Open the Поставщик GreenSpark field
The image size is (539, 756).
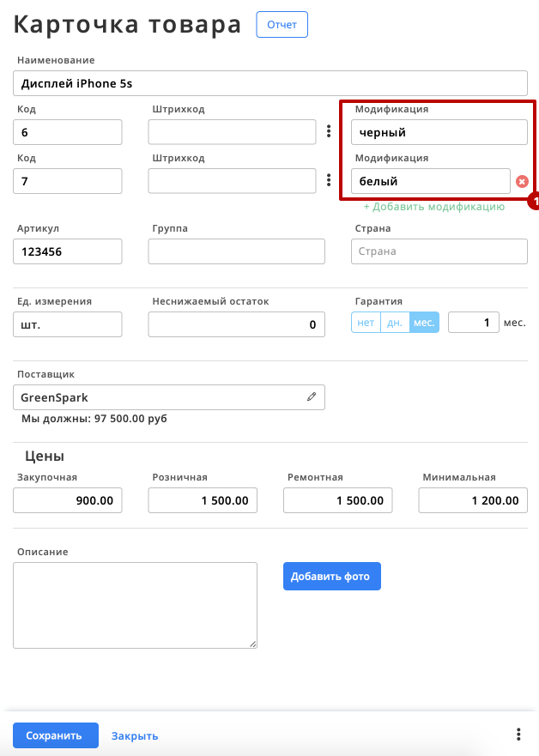click(169, 397)
